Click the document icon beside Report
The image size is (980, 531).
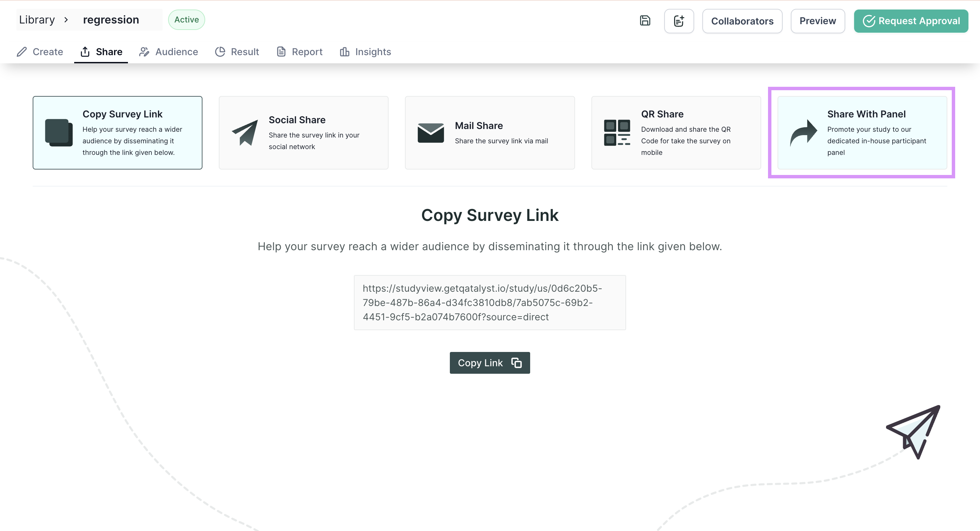click(281, 52)
